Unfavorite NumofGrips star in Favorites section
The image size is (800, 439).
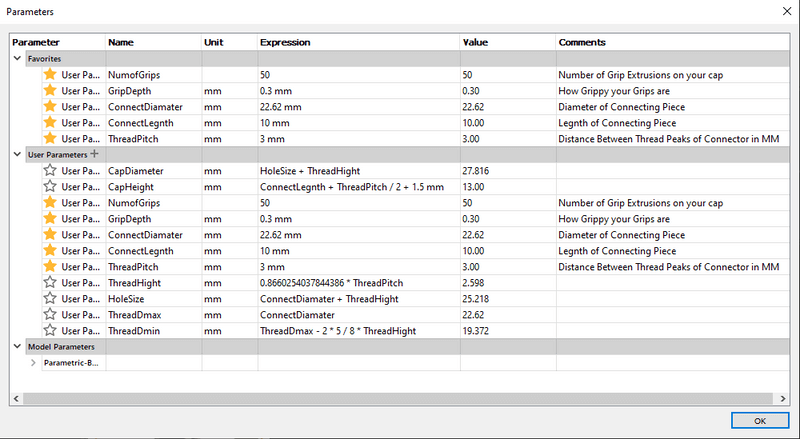click(49, 75)
